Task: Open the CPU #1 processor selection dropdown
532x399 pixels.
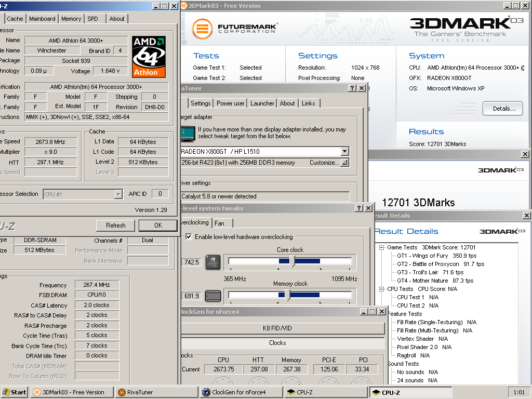Action: (118, 194)
